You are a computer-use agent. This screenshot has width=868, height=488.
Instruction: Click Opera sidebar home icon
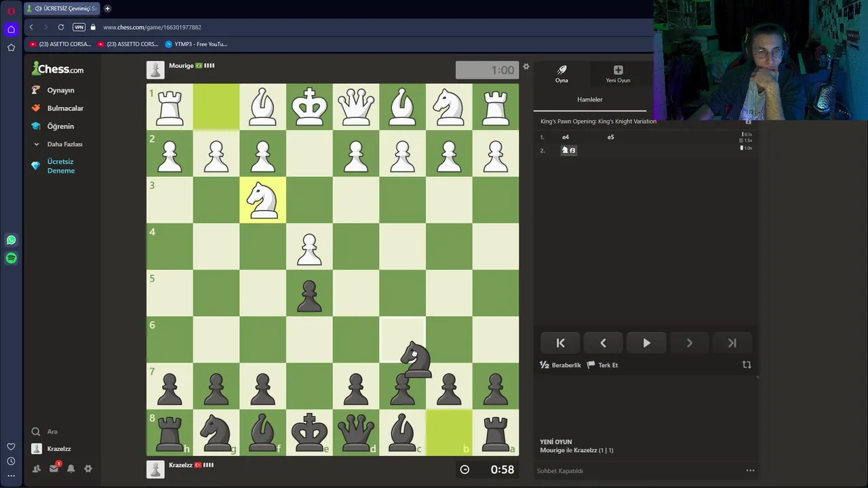pos(11,29)
